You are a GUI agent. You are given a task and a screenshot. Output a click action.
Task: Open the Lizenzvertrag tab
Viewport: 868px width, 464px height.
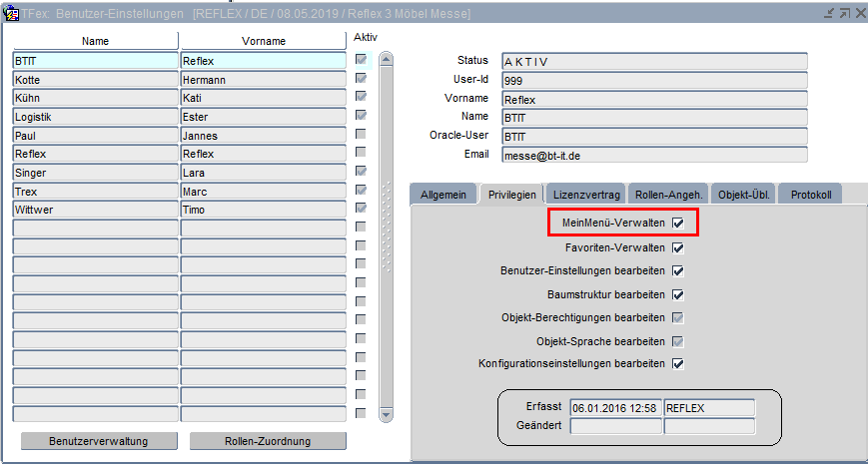[x=585, y=195]
